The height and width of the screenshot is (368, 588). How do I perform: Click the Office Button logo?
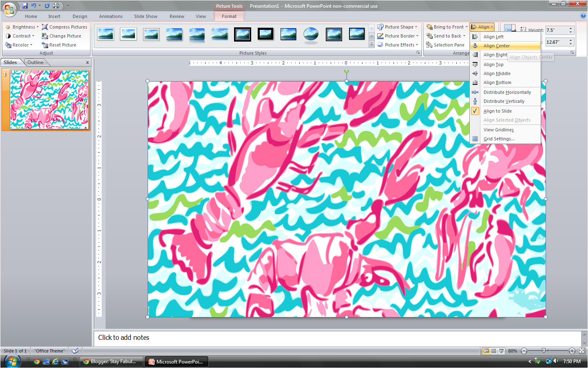tap(9, 9)
